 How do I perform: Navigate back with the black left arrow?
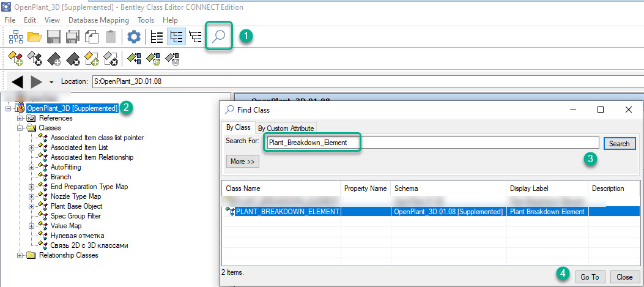17,81
